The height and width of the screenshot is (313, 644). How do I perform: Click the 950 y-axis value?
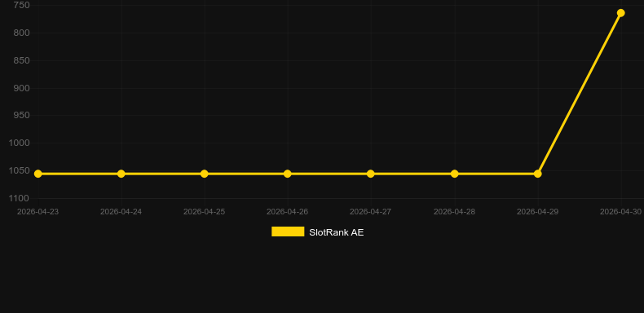(x=21, y=116)
